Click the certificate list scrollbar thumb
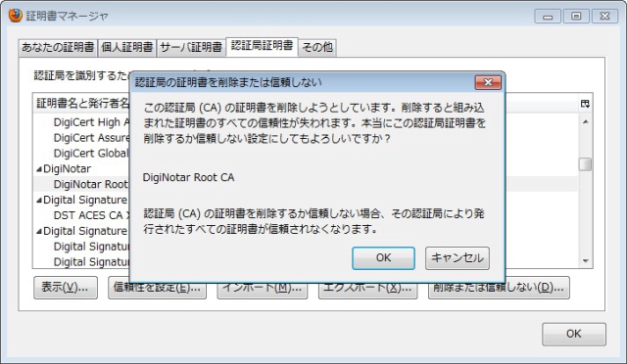627x364 pixels. [x=586, y=164]
